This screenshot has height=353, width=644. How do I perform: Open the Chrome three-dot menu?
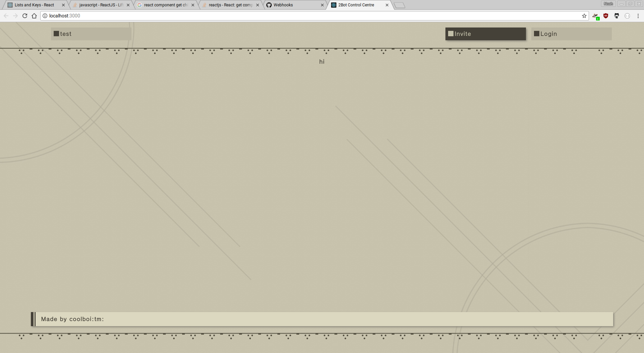[x=638, y=16]
